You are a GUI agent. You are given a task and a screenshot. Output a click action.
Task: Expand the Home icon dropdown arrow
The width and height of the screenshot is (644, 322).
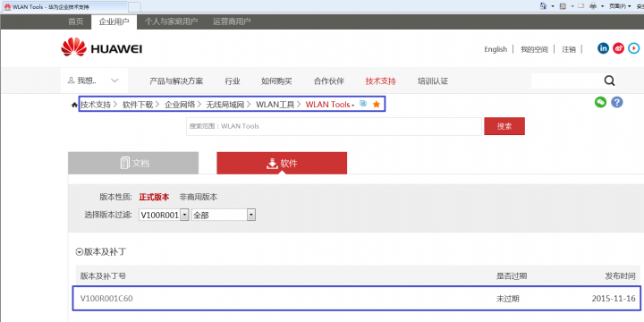tap(553, 6)
